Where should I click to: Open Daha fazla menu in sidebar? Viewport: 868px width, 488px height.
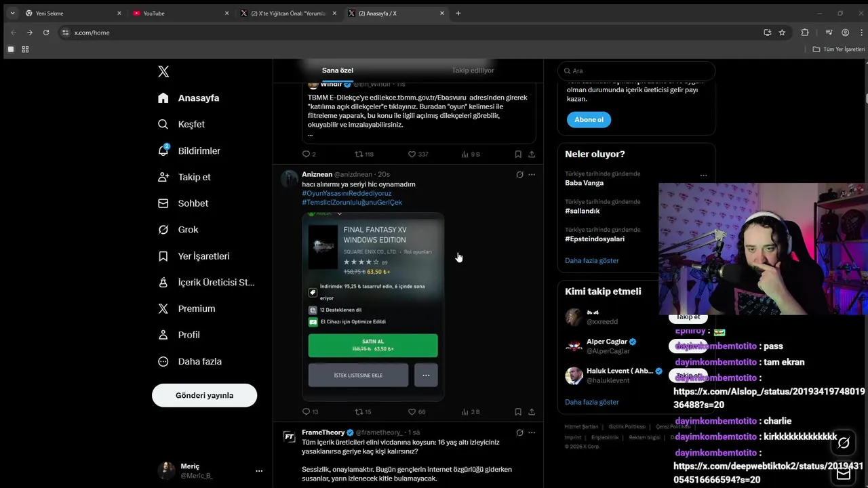[189, 361]
